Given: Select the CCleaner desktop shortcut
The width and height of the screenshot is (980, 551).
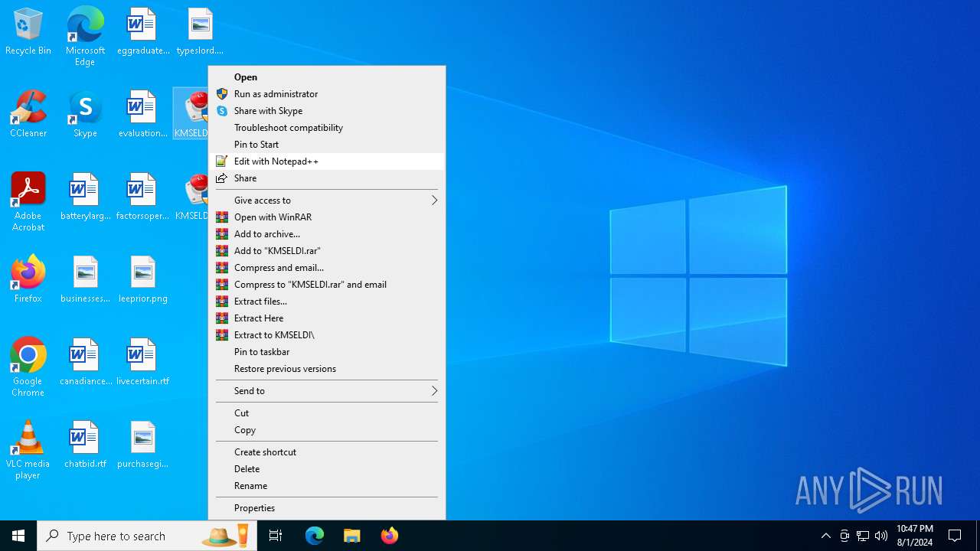Looking at the screenshot, I should [28, 115].
